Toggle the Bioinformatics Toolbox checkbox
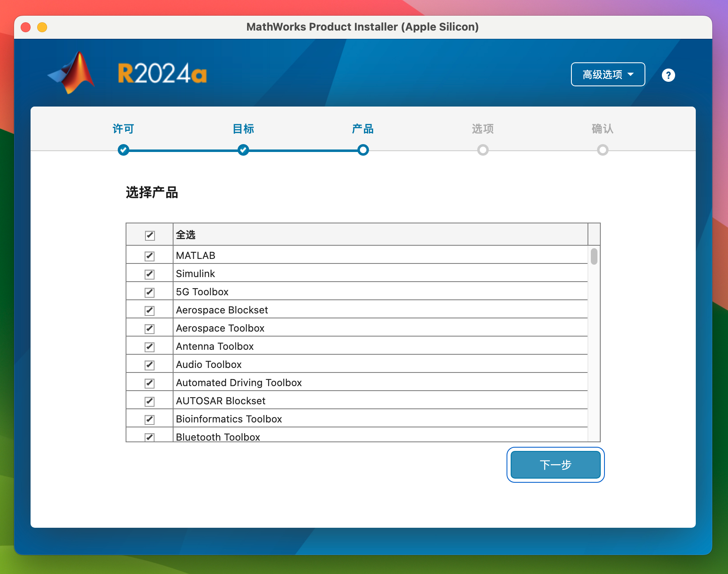This screenshot has height=574, width=728. pos(150,420)
